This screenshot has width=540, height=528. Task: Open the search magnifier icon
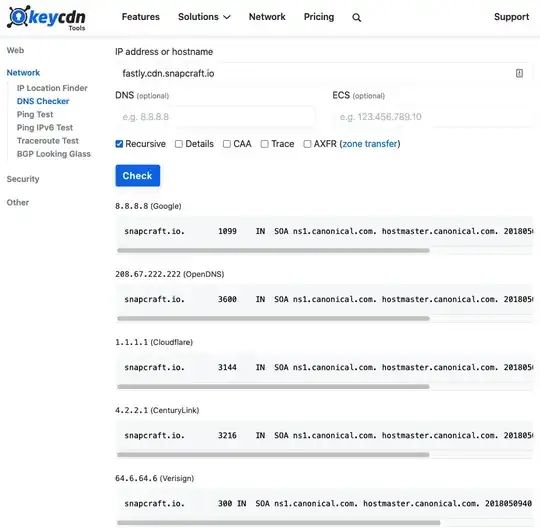point(356,18)
